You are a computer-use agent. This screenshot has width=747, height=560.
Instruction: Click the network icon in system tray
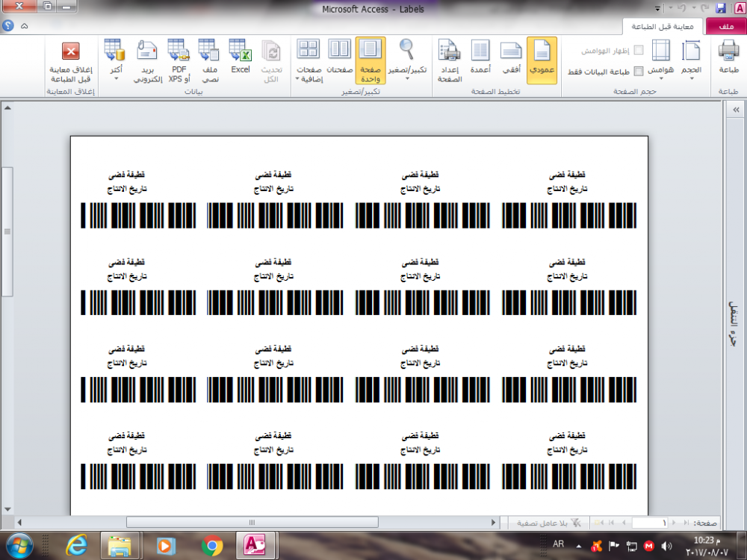(631, 546)
